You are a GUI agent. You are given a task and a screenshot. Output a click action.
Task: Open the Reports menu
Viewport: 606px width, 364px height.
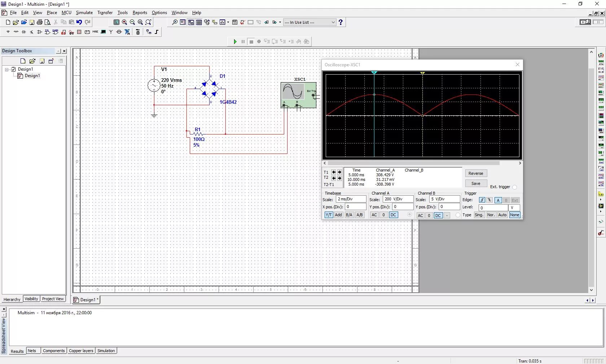[140, 13]
